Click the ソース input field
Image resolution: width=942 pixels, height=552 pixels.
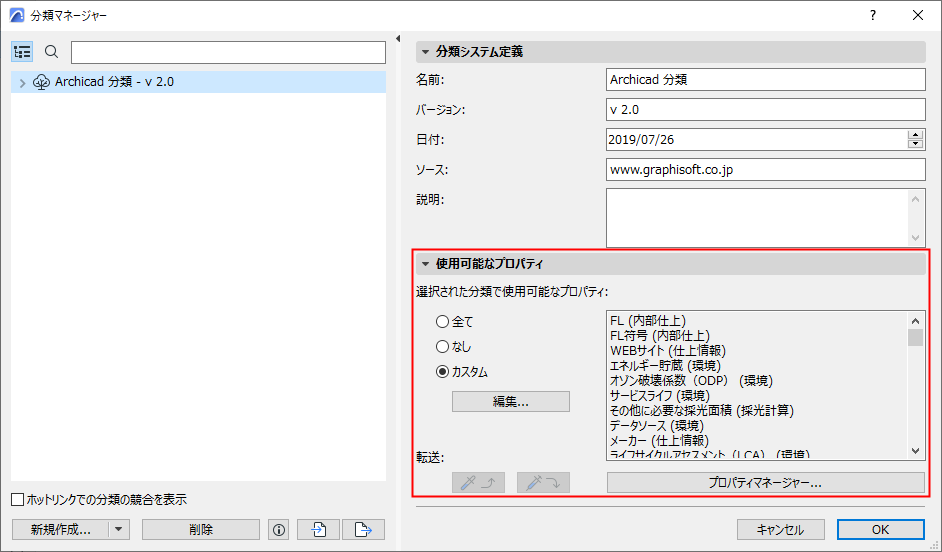[765, 169]
